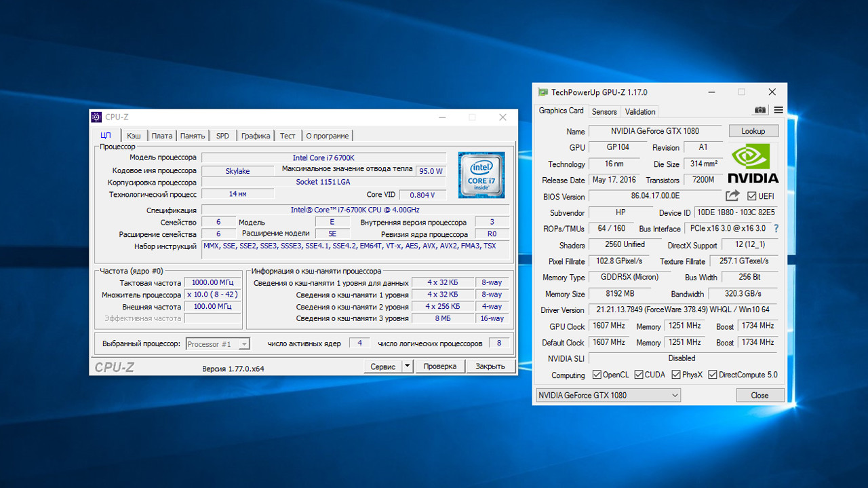Screen dimensions: 868x488
Task: Click the Bus Interface question mark icon
Action: (776, 229)
